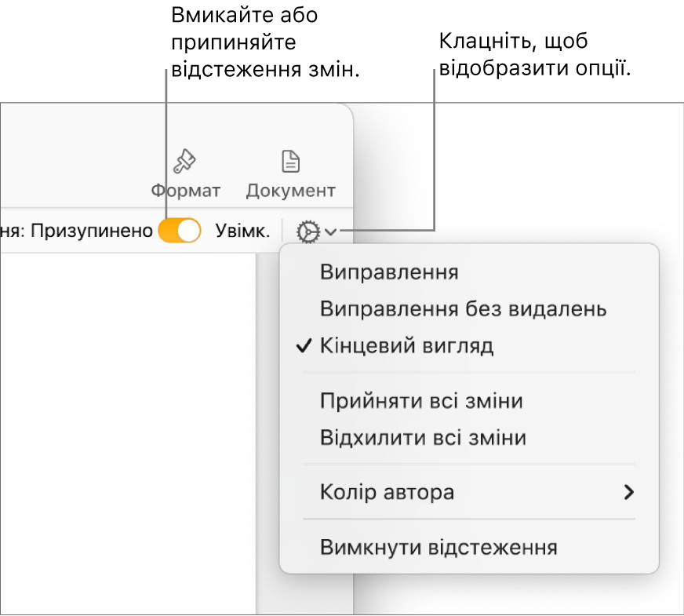Image resolution: width=684 pixels, height=616 pixels.
Task: Choose Виправлення без видалень
Action: 469,309
